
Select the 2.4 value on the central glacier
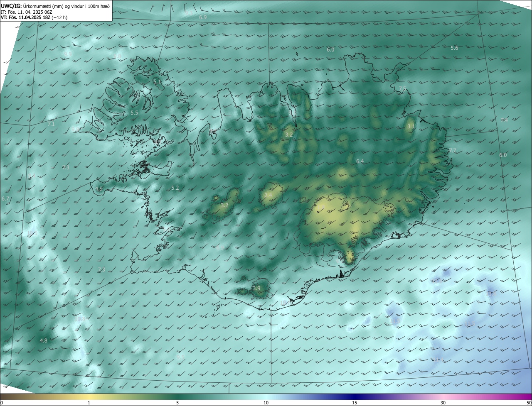[x=268, y=195]
